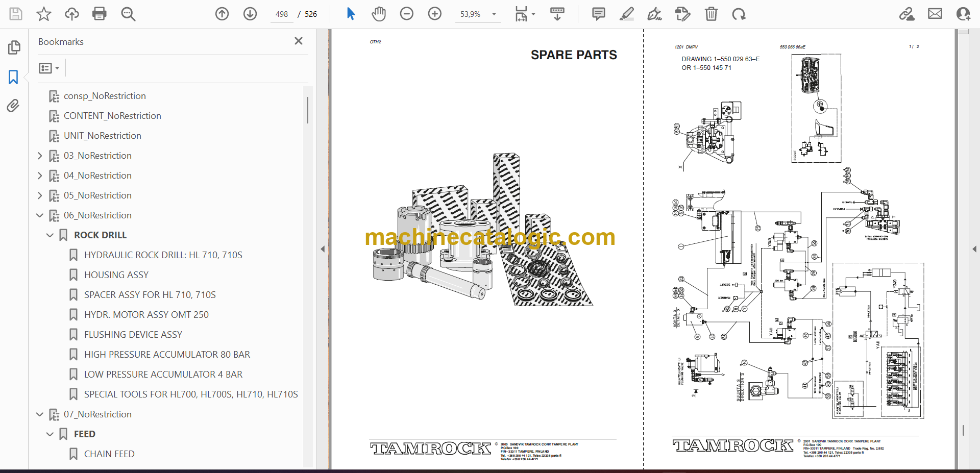This screenshot has height=473, width=980.
Task: Go to HIGH PRESSURE ACCUMULATOR 80 BAR
Action: [x=167, y=355]
